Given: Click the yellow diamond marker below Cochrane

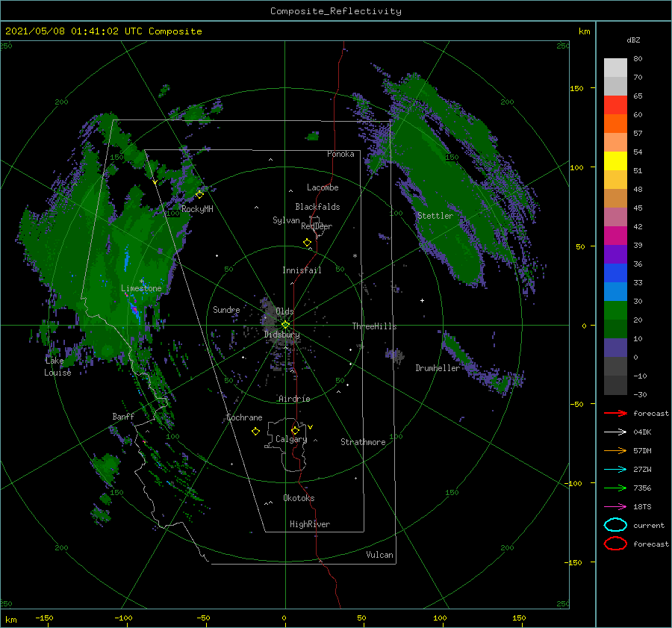Looking at the screenshot, I should click(255, 432).
